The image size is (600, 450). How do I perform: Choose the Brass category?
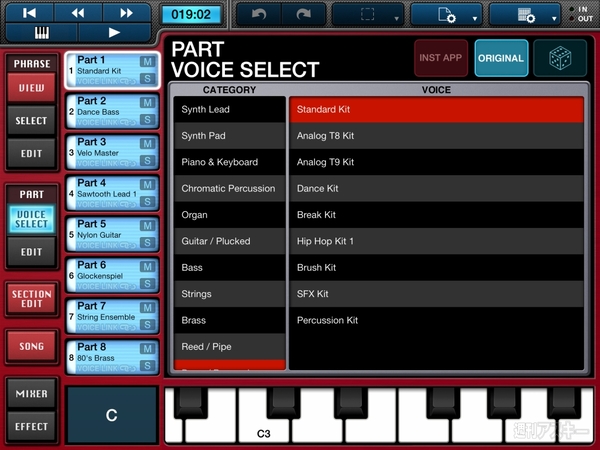coord(230,320)
